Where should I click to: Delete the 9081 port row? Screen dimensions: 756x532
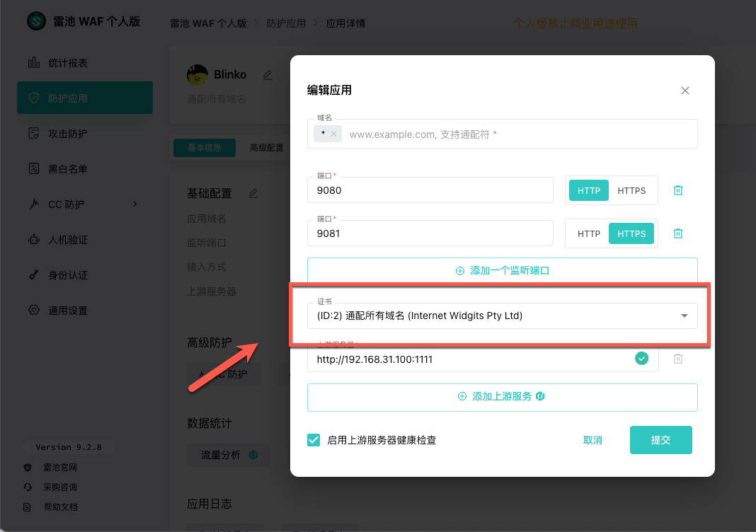tap(678, 233)
